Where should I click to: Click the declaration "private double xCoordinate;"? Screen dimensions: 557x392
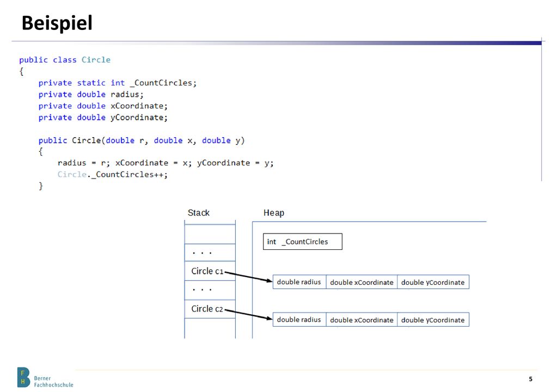click(x=103, y=106)
